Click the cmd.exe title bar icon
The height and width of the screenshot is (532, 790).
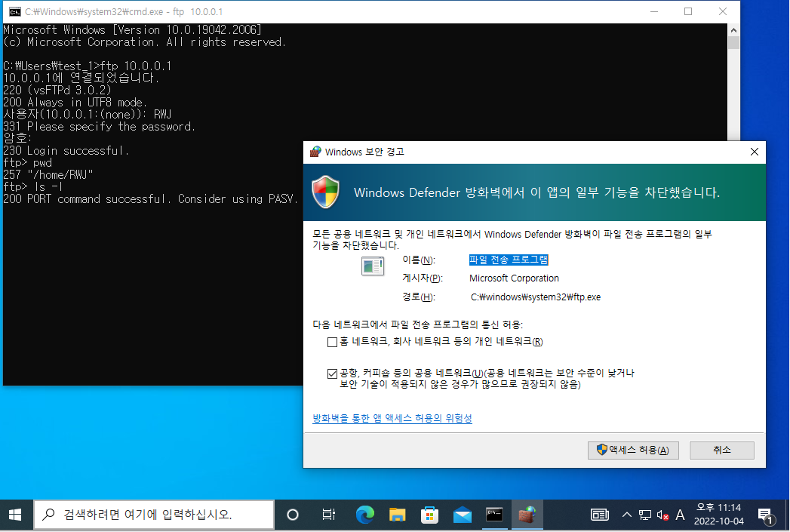[x=14, y=11]
